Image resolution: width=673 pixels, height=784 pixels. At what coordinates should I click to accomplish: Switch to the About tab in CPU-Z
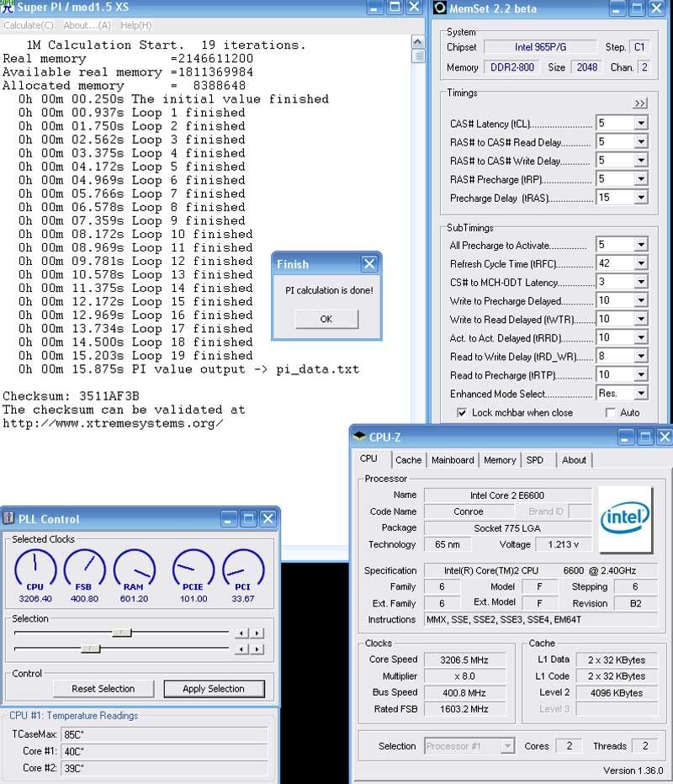tap(574, 460)
